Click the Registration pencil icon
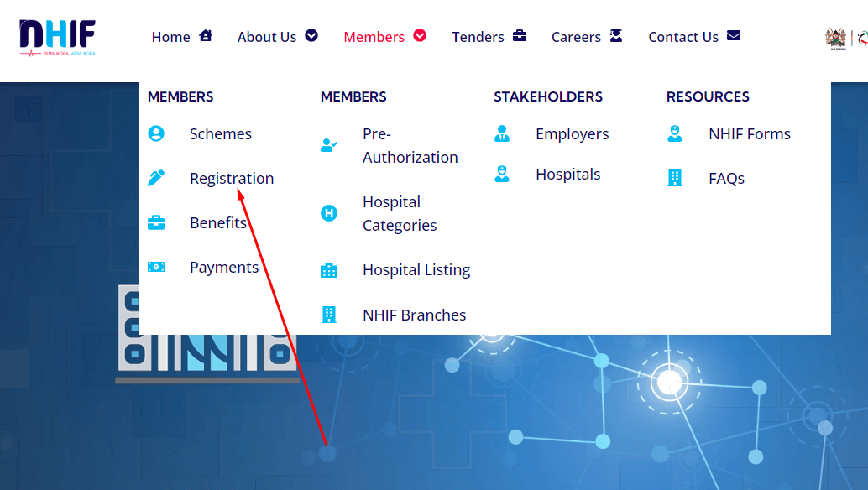868x490 pixels. tap(156, 178)
